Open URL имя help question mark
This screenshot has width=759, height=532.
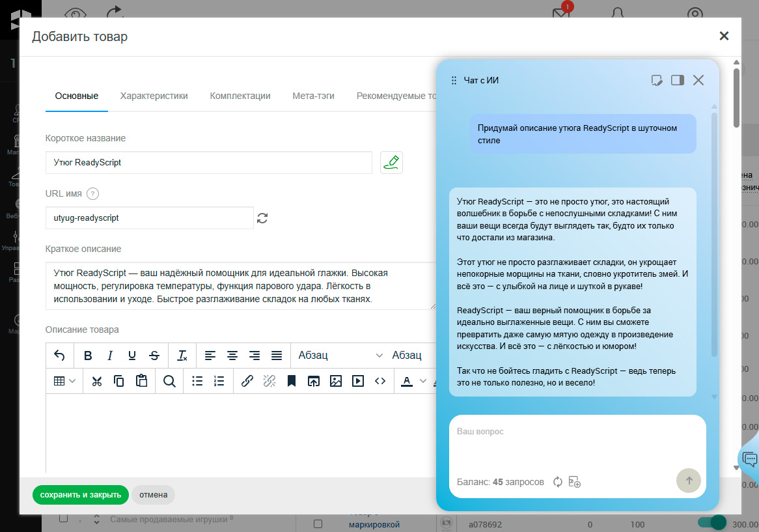pyautogui.click(x=92, y=193)
